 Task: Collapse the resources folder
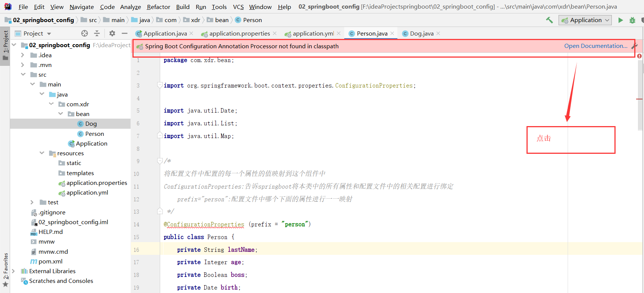click(42, 153)
